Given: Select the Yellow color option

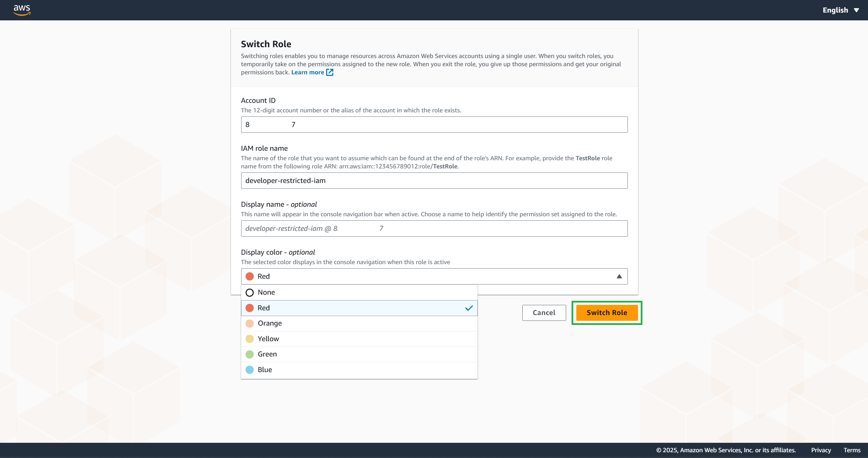Looking at the screenshot, I should point(268,339).
